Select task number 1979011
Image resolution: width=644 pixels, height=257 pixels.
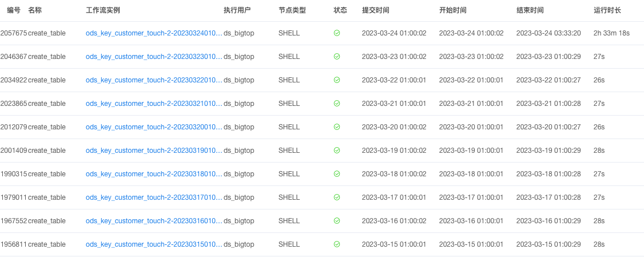pos(14,197)
